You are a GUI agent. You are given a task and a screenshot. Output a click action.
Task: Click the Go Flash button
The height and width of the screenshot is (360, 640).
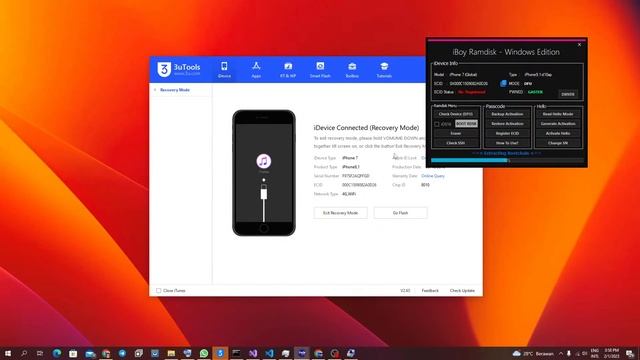(x=400, y=213)
